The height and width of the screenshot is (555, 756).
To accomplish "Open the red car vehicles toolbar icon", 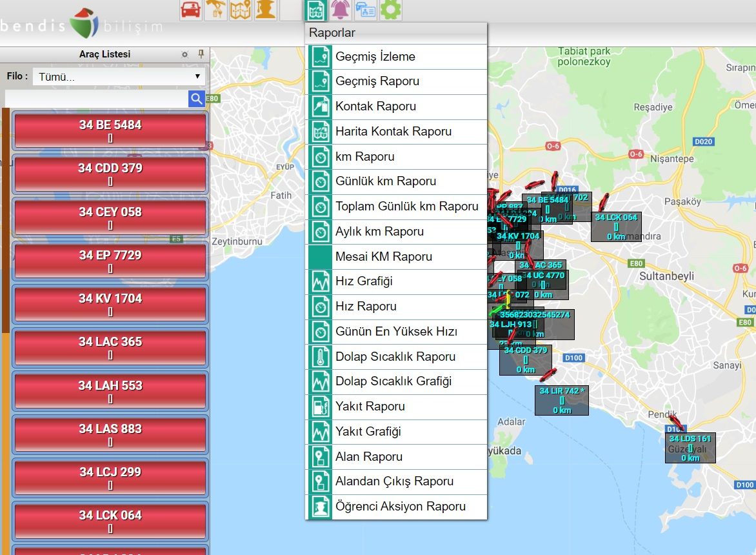I will pyautogui.click(x=190, y=10).
